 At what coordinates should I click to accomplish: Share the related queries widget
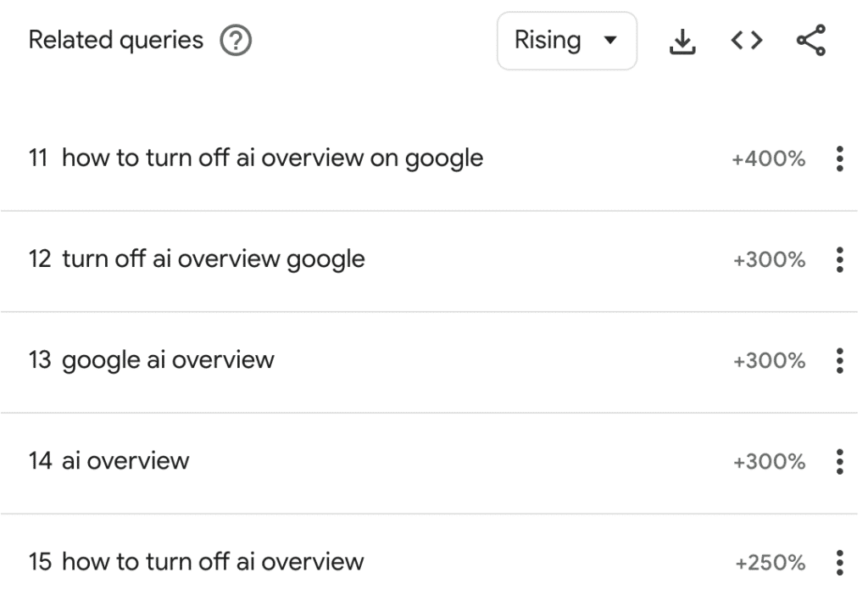[x=811, y=41]
